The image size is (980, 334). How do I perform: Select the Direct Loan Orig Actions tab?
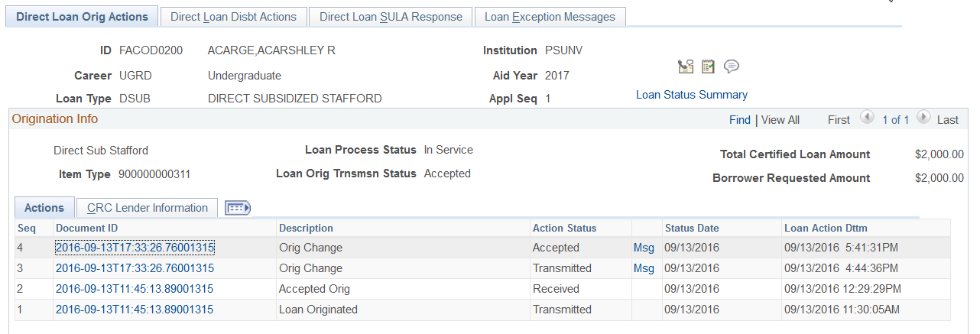coord(82,17)
